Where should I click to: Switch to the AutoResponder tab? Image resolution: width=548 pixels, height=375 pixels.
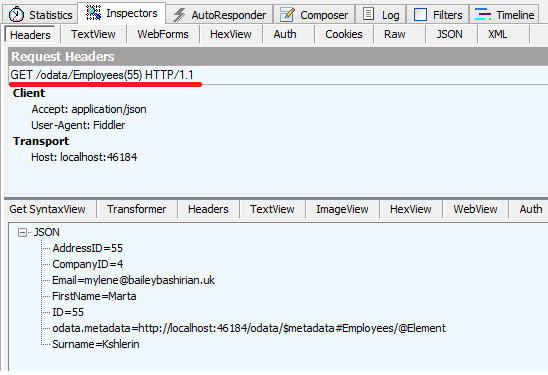pos(219,15)
